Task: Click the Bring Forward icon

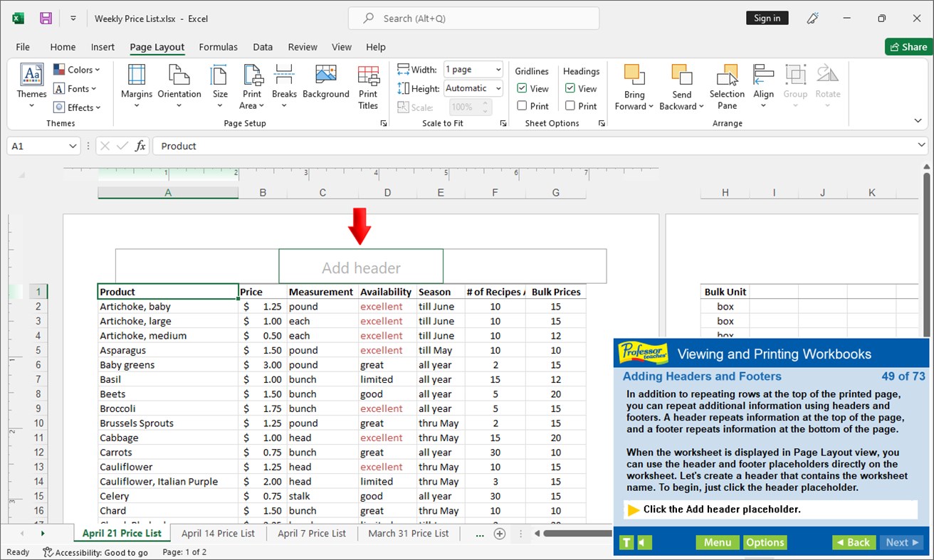Action: click(633, 85)
